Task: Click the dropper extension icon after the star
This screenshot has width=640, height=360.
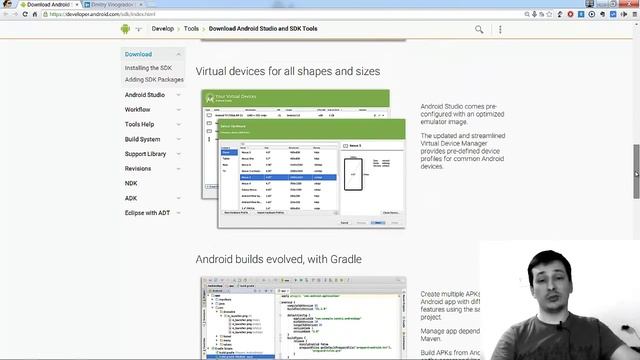Action: click(x=560, y=14)
